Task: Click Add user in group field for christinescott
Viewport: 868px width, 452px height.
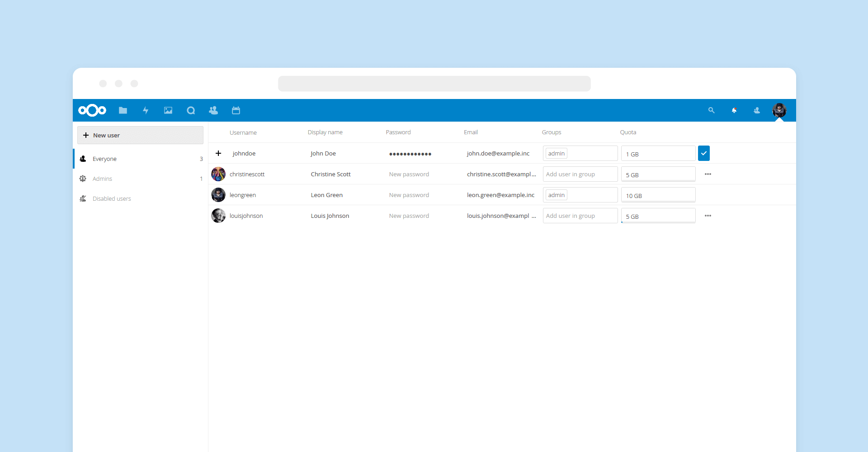Action: coord(580,174)
